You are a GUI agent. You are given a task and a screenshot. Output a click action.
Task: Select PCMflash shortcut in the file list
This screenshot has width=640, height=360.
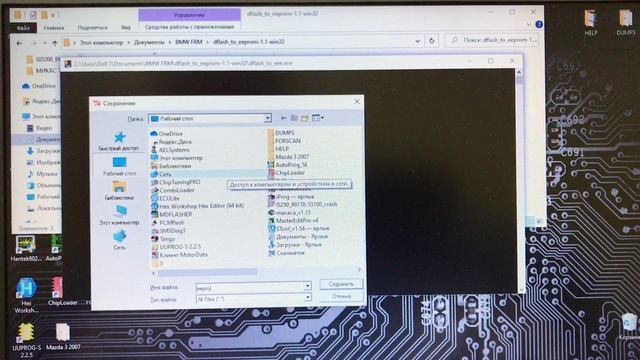pos(167,222)
